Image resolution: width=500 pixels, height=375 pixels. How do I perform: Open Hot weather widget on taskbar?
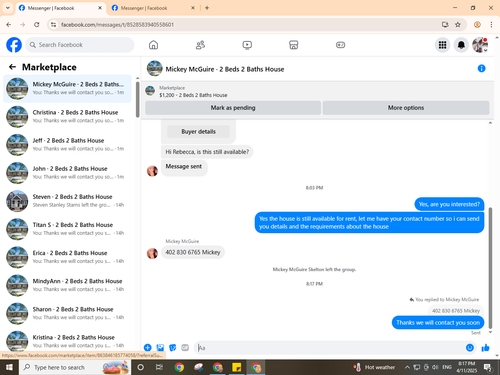coord(375,367)
